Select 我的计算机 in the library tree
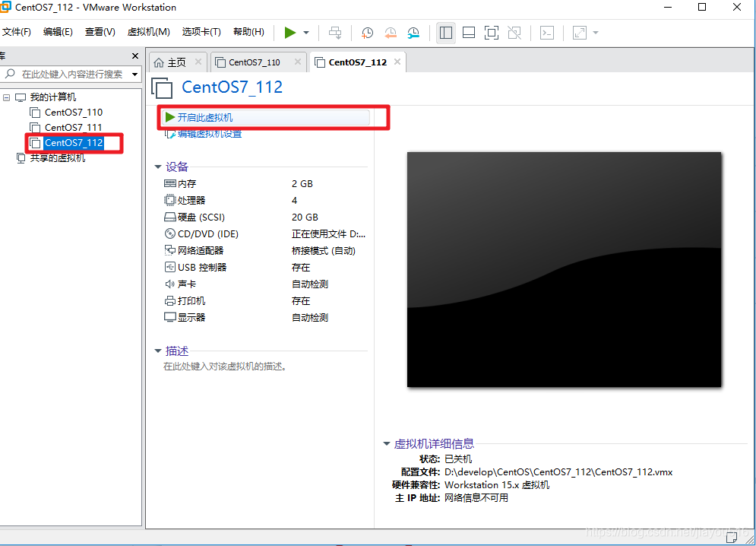Image resolution: width=756 pixels, height=546 pixels. 53,97
